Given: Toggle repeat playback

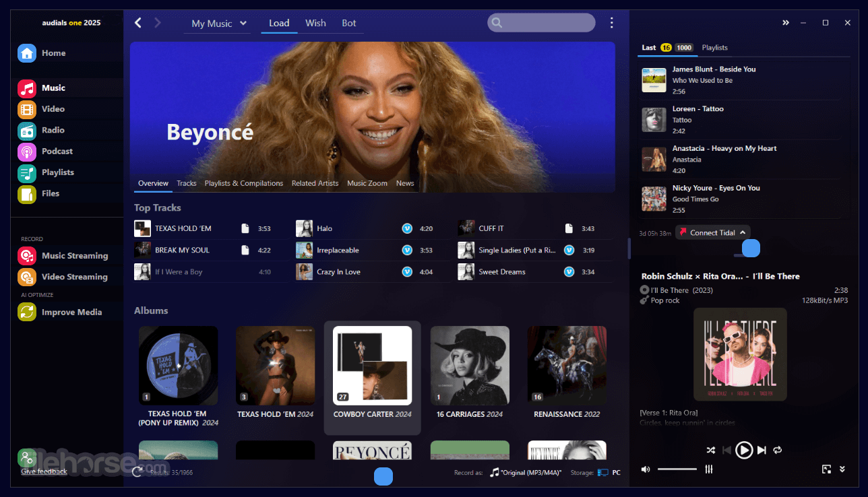Looking at the screenshot, I should tap(777, 450).
